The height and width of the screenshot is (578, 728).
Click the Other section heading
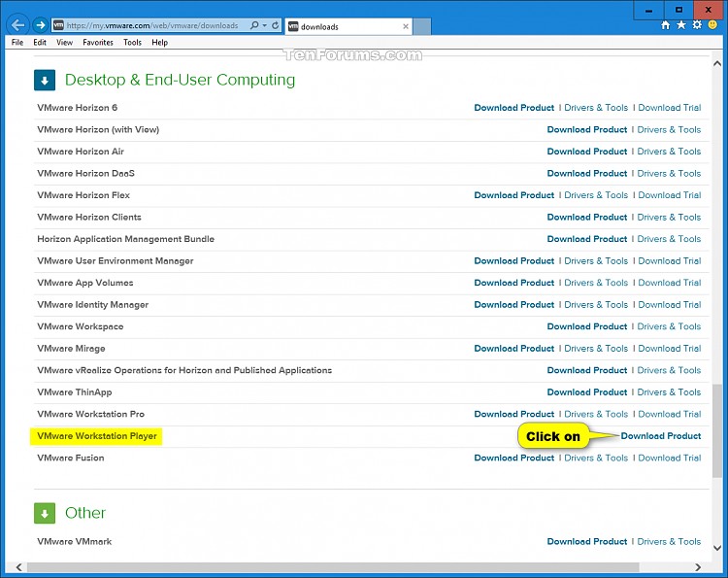[x=85, y=513]
